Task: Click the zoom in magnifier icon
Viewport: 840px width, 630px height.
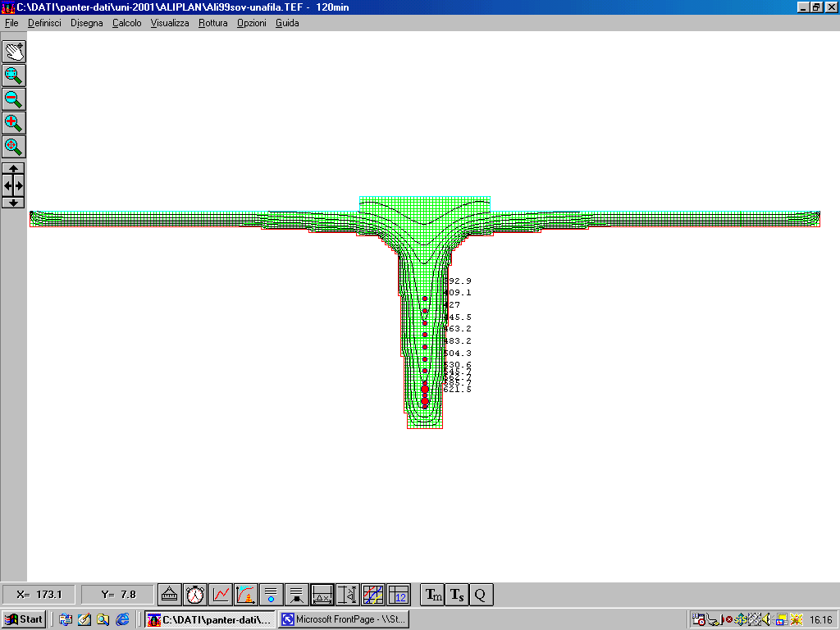Action: 14,123
